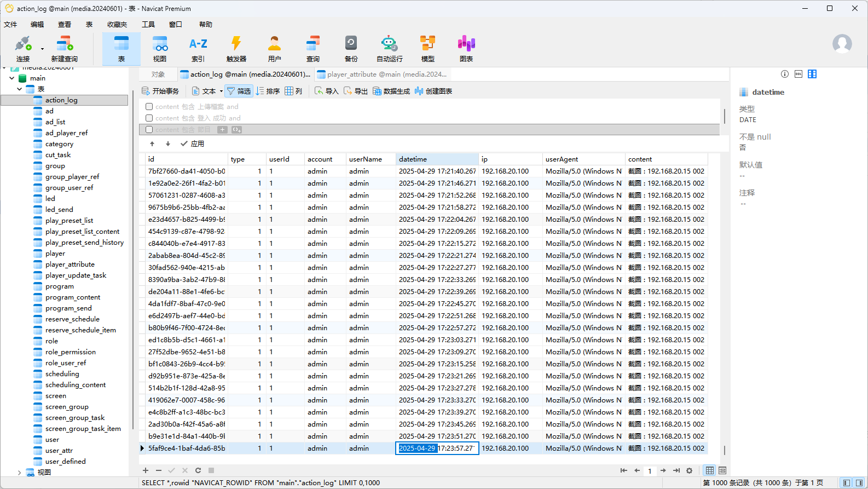Select the 表 table toolbar button
The image size is (868, 489).
pos(121,48)
